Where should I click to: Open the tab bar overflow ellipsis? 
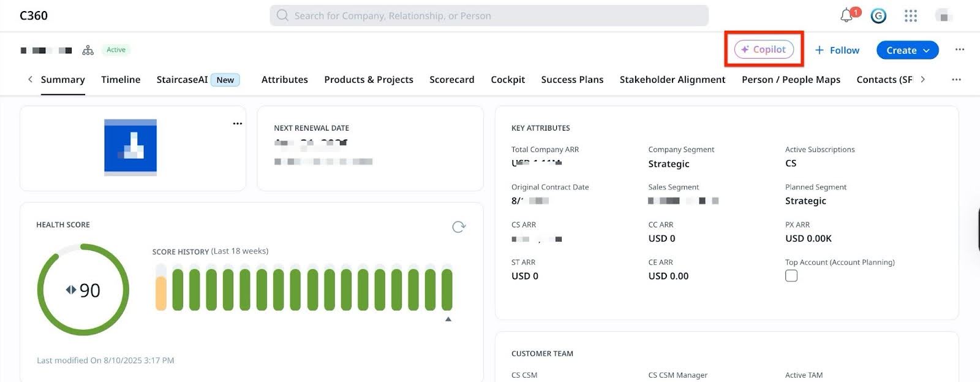click(956, 80)
